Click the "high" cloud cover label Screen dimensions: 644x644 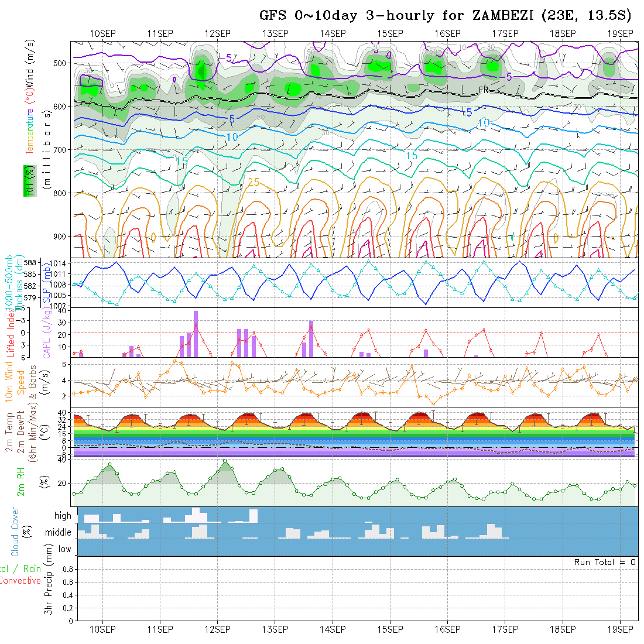[63, 516]
